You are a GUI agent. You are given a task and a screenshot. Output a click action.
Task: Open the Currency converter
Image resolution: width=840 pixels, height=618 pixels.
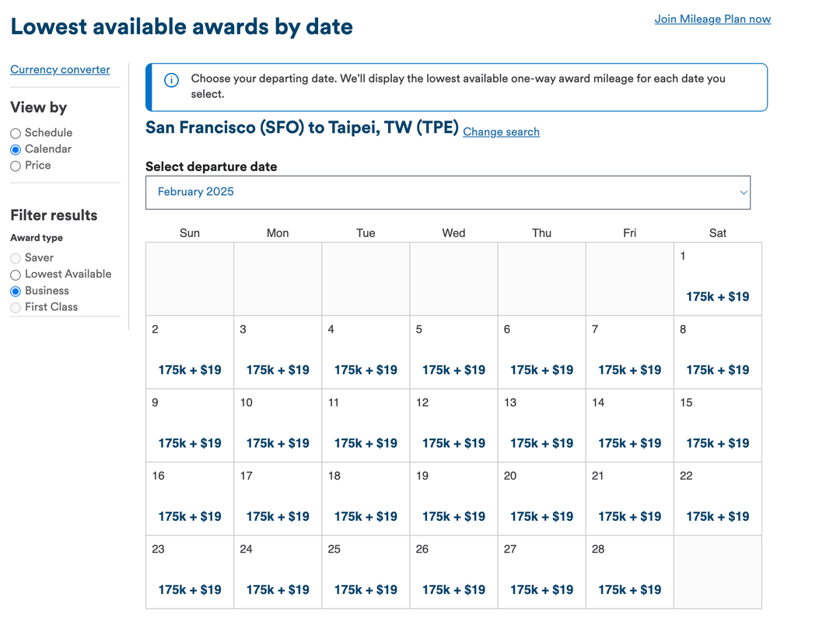click(60, 69)
